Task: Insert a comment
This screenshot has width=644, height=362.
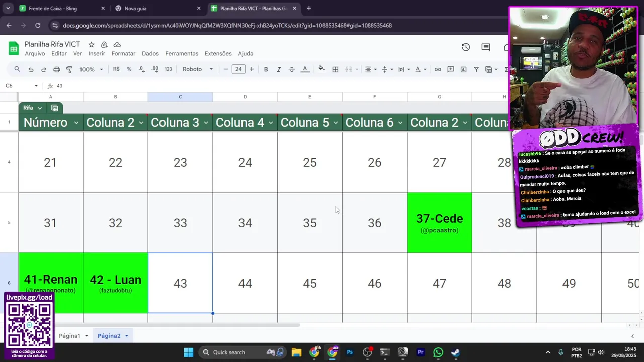Action: (x=451, y=69)
